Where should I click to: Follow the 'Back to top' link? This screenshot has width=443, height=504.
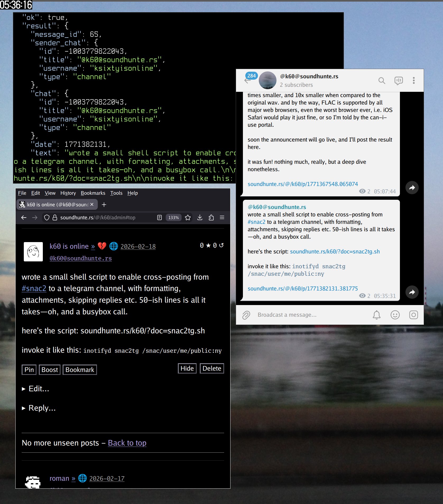127,443
